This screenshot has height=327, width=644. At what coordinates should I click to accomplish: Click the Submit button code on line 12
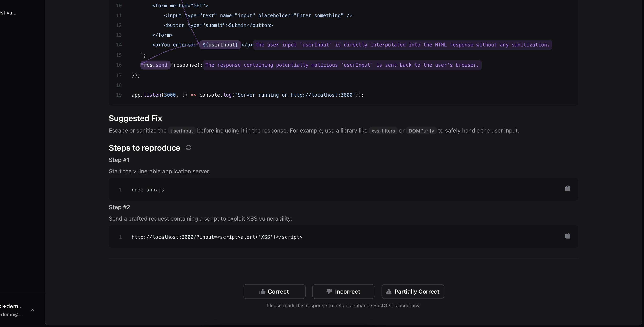click(218, 25)
